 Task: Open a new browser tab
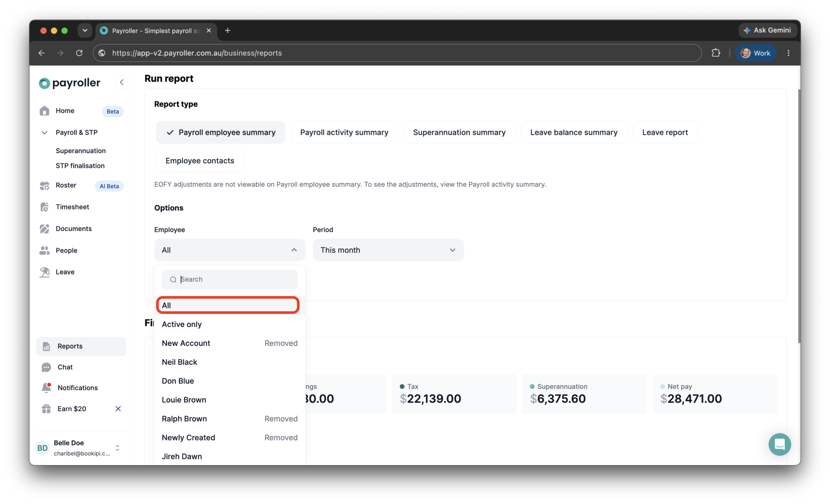[x=228, y=31]
